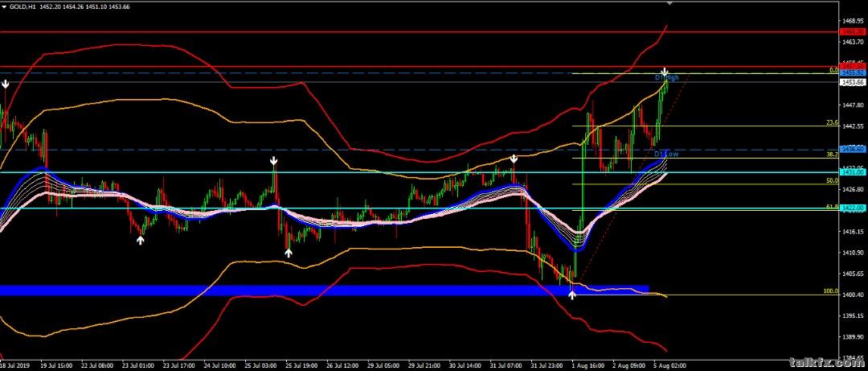Screen dimensions: 868x371
Task: Click the 23 Jul 17:00 time label
Action: click(x=178, y=366)
